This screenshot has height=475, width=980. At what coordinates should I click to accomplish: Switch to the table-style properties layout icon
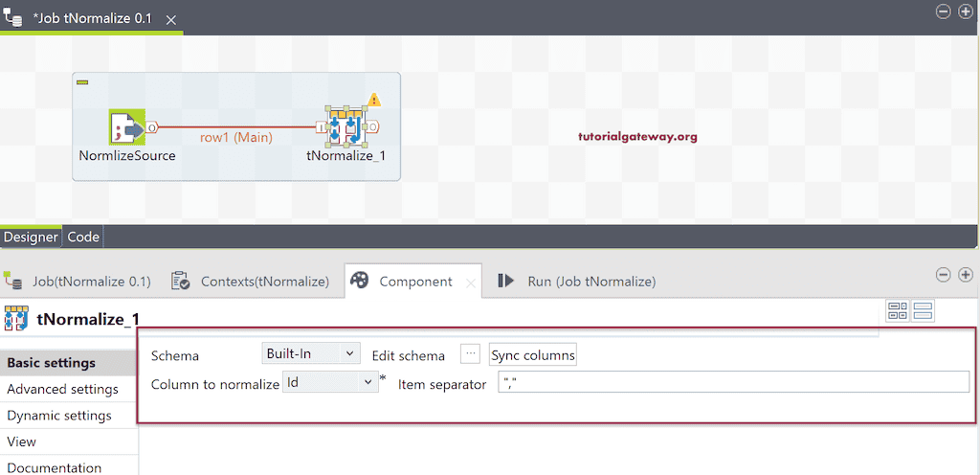pyautogui.click(x=898, y=310)
